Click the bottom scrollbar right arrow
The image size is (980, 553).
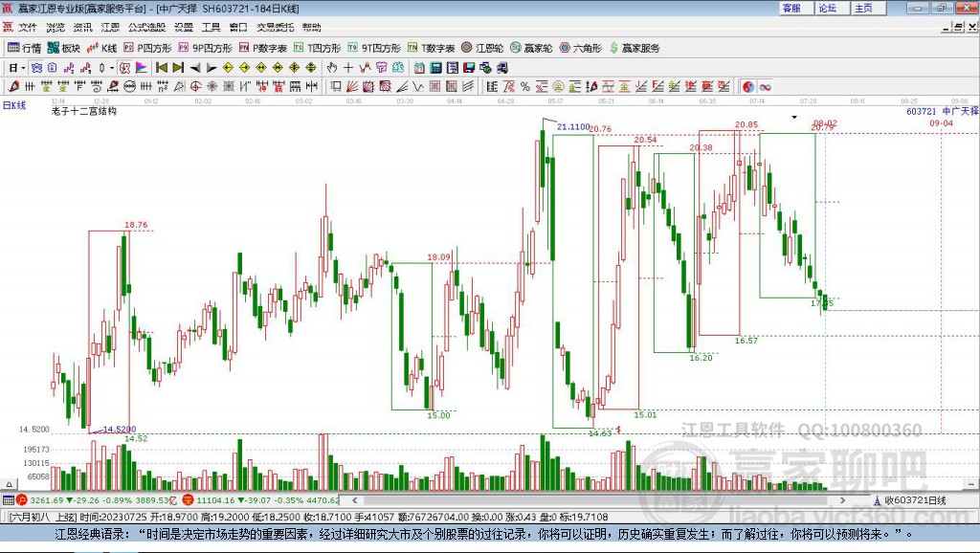(842, 499)
